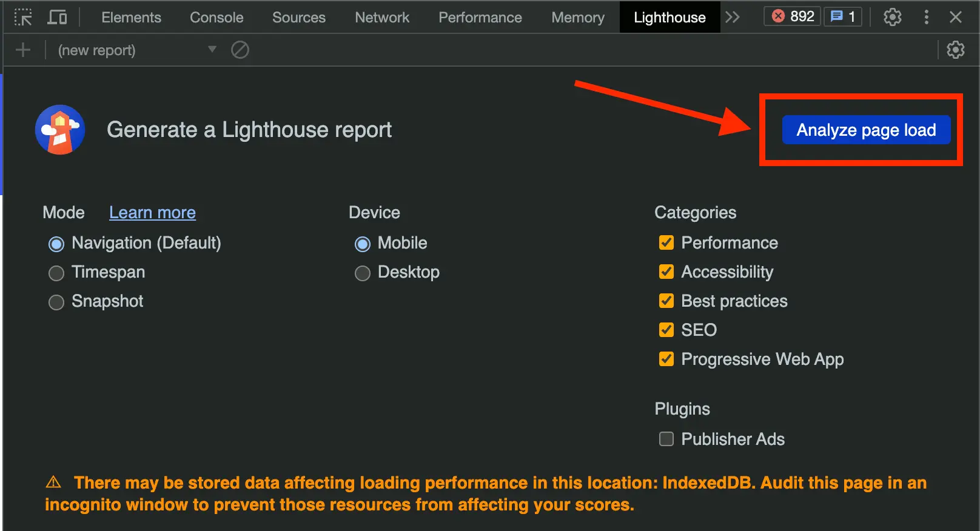Select Timespan mode radio

click(x=56, y=273)
